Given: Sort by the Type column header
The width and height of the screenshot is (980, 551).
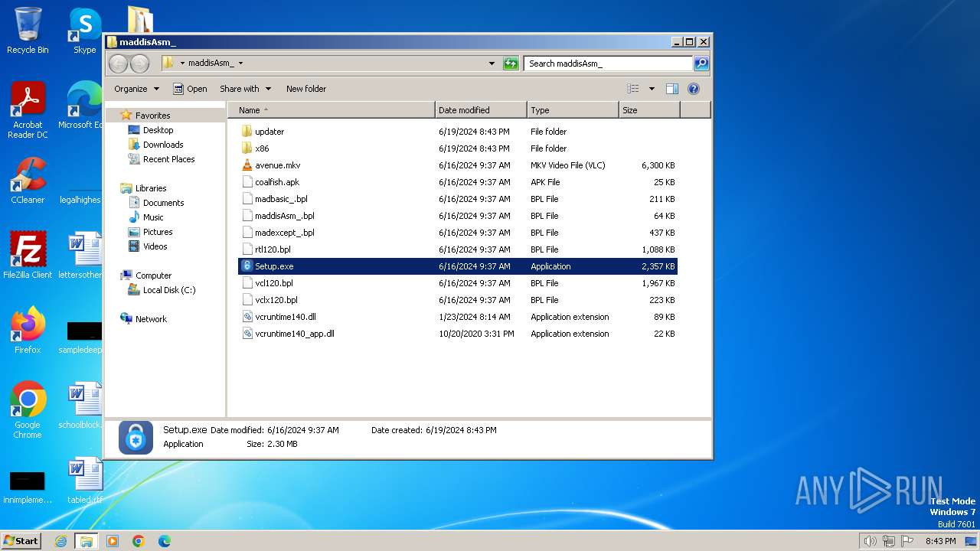Looking at the screenshot, I should pos(573,110).
